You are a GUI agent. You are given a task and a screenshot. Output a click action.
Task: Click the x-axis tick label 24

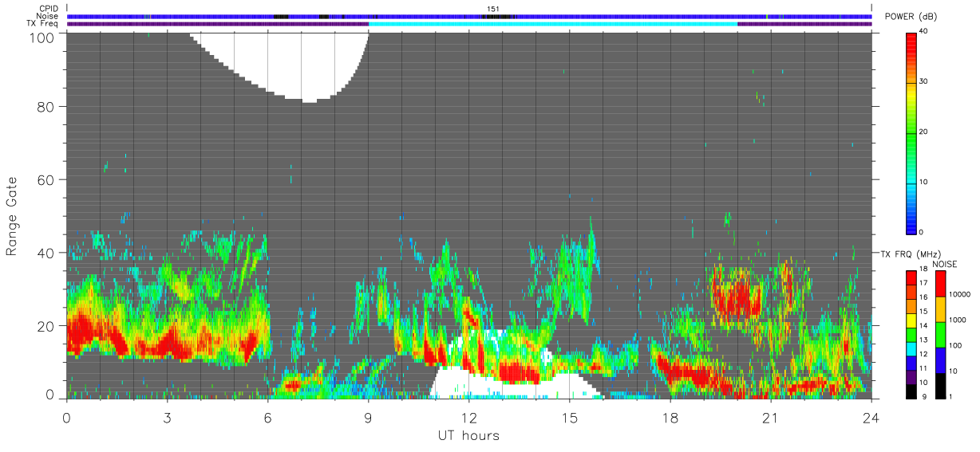tap(871, 417)
